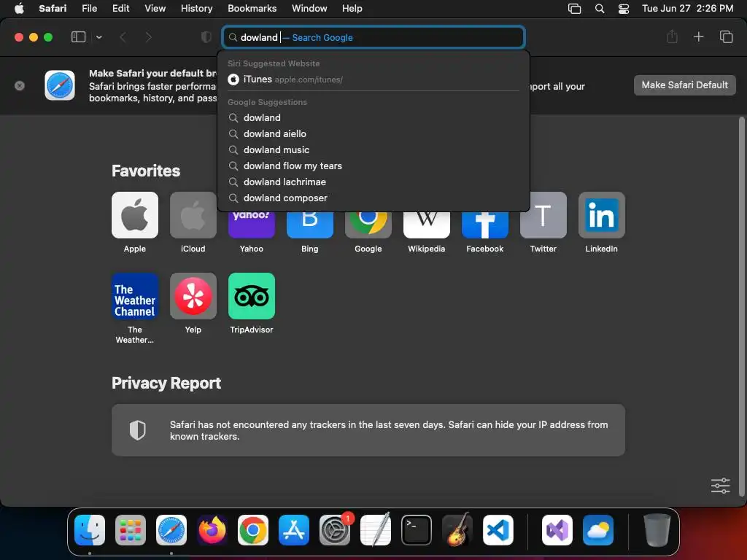This screenshot has height=560, width=747.
Task: Open the Help menu
Action: click(x=352, y=8)
